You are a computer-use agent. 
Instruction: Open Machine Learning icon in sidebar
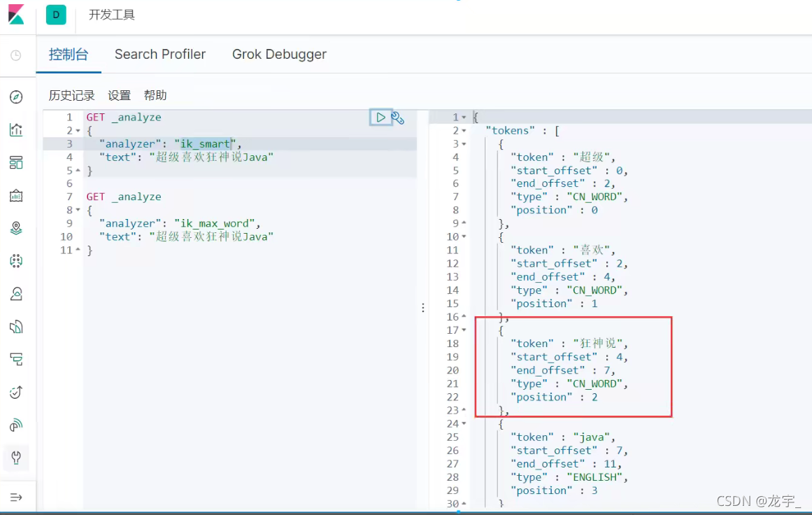(x=16, y=260)
